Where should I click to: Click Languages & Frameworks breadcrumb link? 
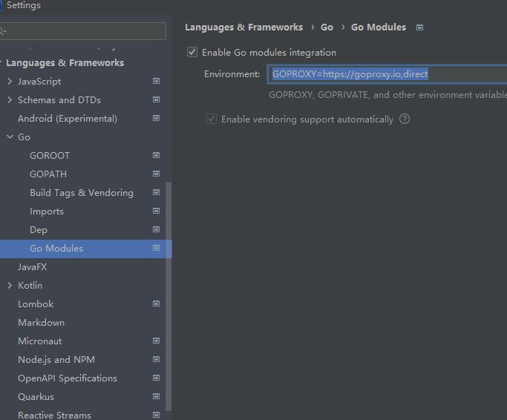click(x=243, y=27)
